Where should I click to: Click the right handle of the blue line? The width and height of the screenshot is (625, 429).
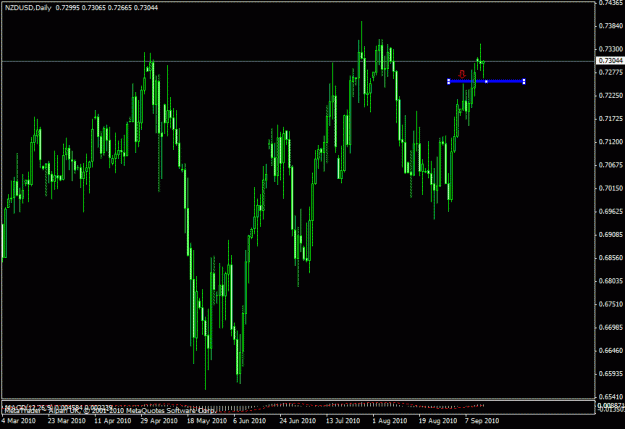pos(524,81)
